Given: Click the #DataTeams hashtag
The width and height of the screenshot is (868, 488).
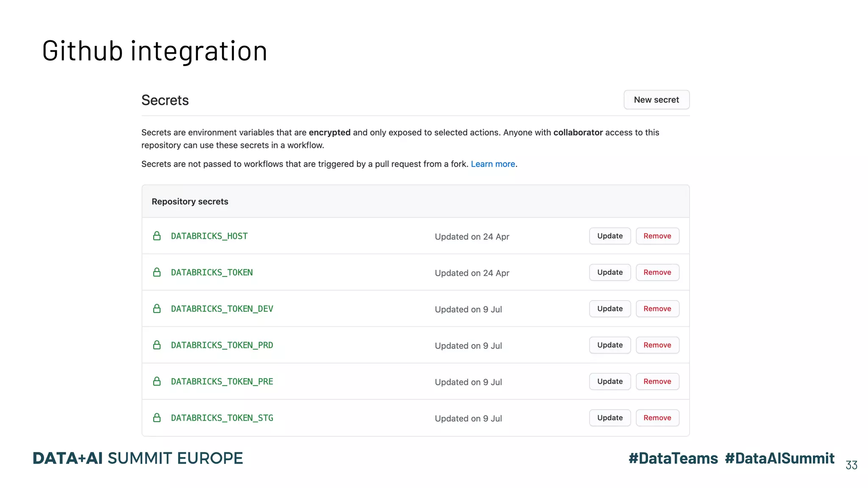Looking at the screenshot, I should click(673, 458).
